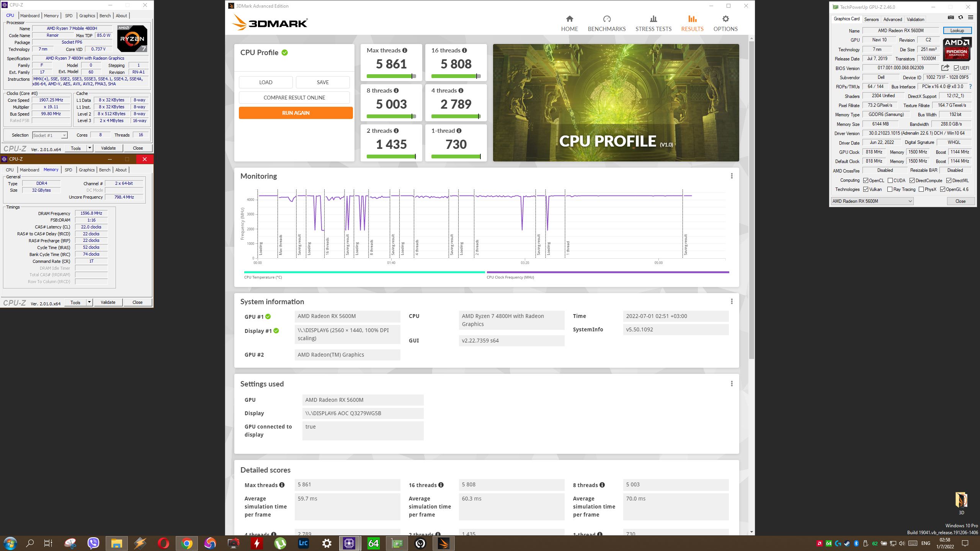Open Viber from the taskbar
980x551 pixels.
[93, 543]
